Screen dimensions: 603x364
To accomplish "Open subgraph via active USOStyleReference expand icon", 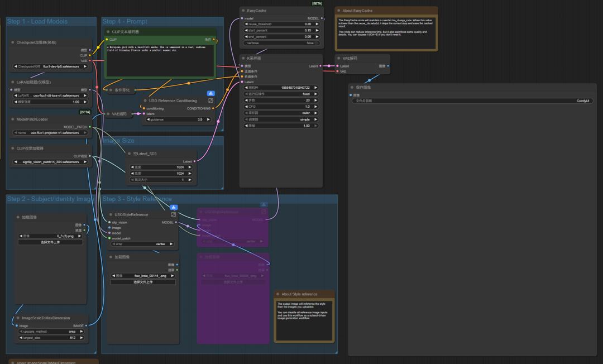I will pyautogui.click(x=174, y=214).
